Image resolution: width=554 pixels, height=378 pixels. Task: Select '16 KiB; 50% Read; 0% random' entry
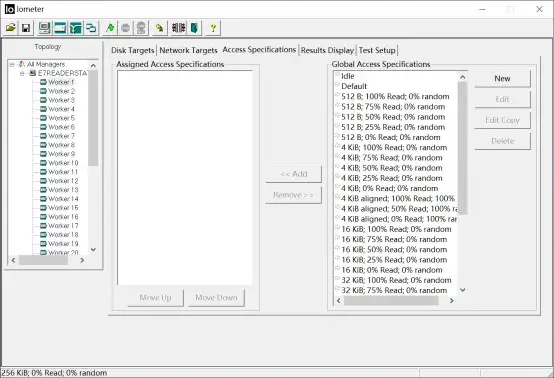(x=394, y=249)
